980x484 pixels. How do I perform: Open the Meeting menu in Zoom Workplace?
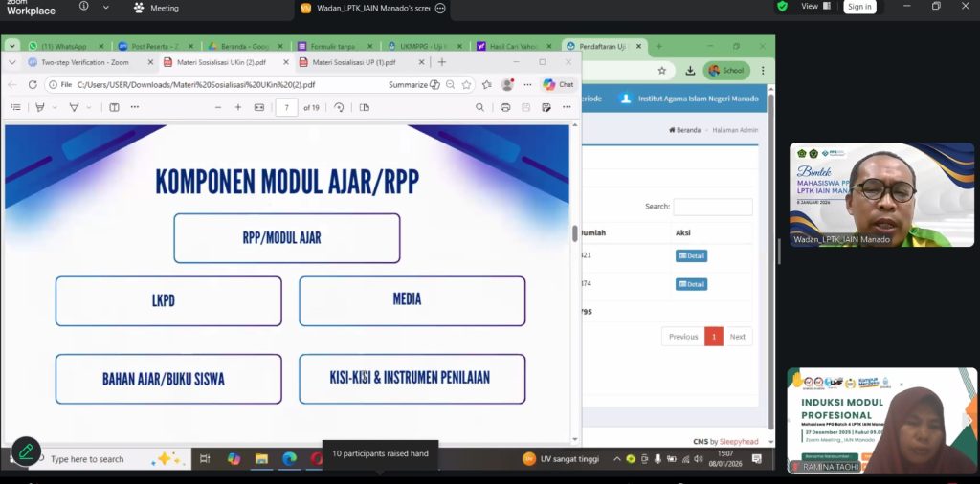[x=157, y=9]
